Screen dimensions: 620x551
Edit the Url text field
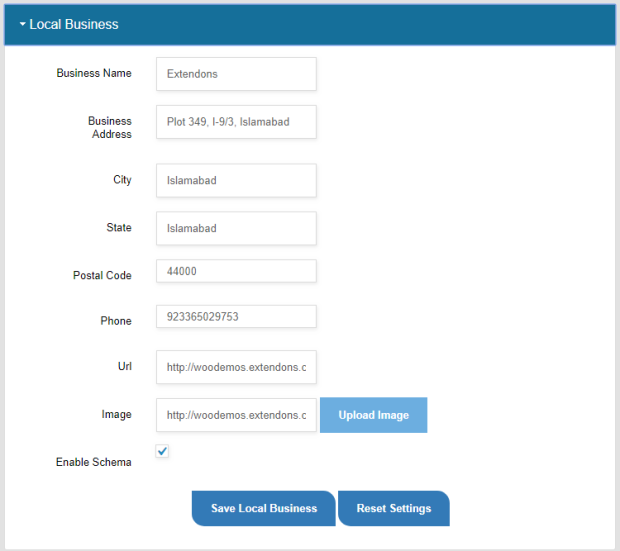[236, 368]
